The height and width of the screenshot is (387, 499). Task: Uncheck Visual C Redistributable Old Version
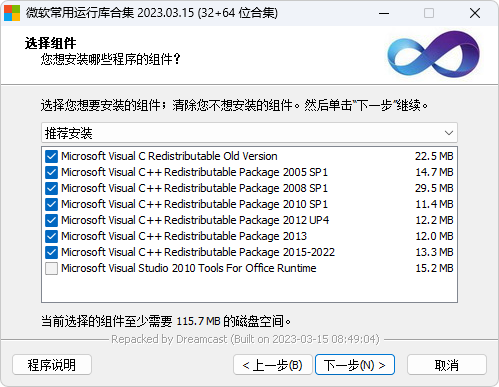51,156
